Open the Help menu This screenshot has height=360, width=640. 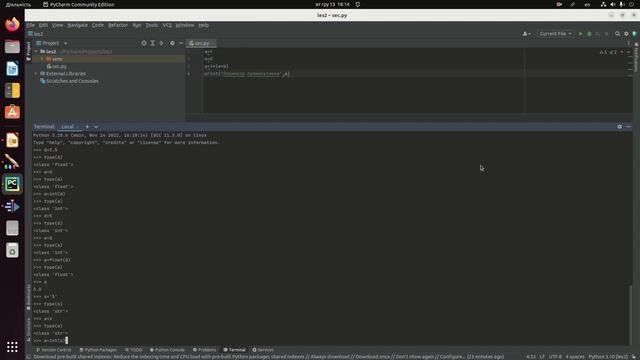204,25
